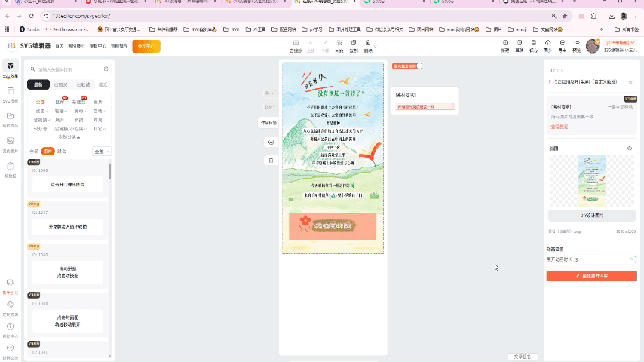Viewport: 644px width, 362px height.
Task: Collapse the category list with 收起分类
Action: [69, 137]
